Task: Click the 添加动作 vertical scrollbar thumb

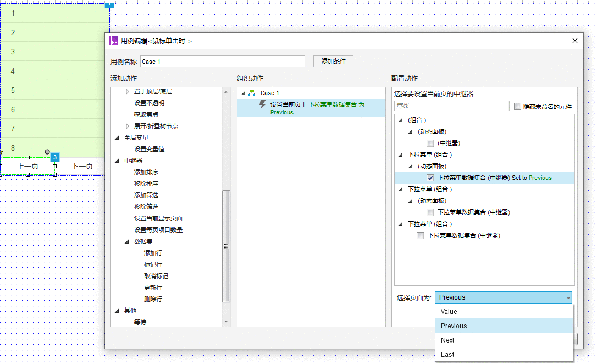Action: (x=226, y=246)
